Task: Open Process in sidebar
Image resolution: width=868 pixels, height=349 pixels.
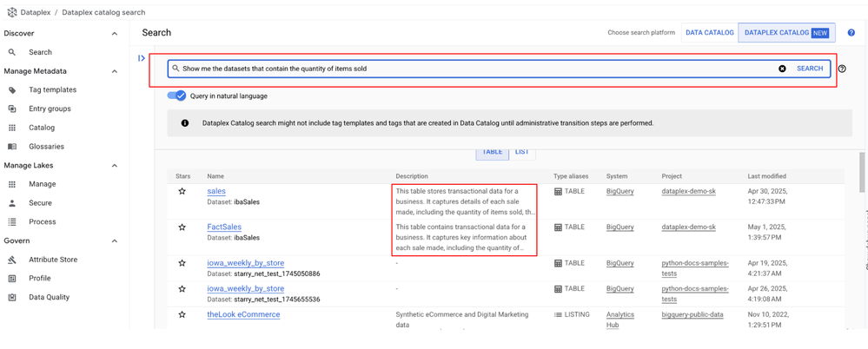Action: click(x=43, y=221)
